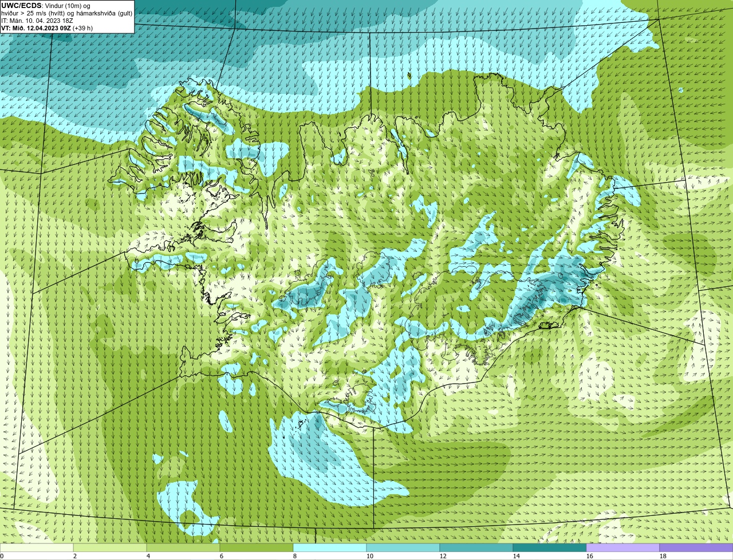The image size is (733, 560).
Task: Click the legend scale label '16'
Action: click(x=590, y=556)
